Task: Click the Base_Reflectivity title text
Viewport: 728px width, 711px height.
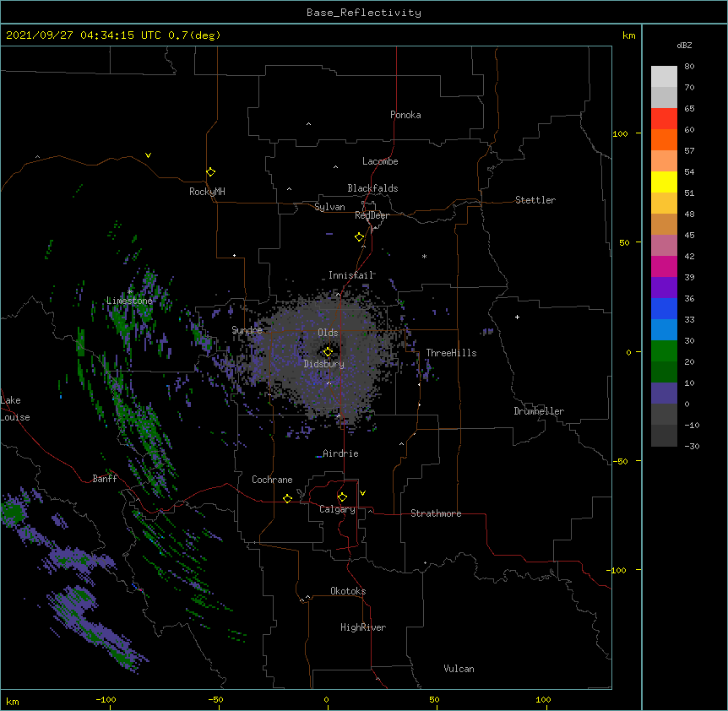Action: 364,13
